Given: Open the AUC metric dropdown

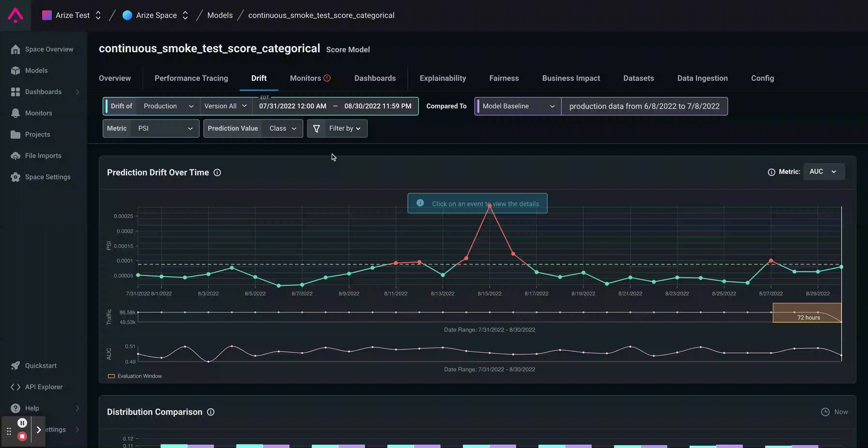Looking at the screenshot, I should point(823,172).
